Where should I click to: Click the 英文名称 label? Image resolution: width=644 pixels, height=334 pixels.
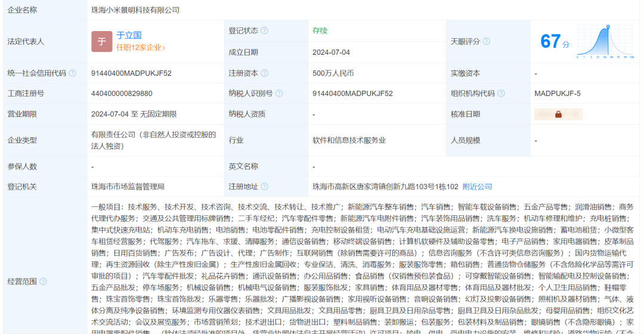pos(243,166)
